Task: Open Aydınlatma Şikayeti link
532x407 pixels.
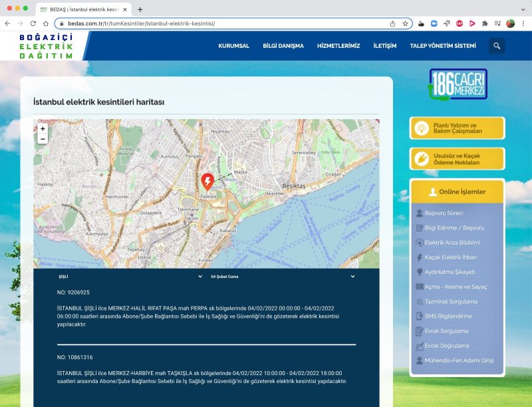Action: pos(450,272)
